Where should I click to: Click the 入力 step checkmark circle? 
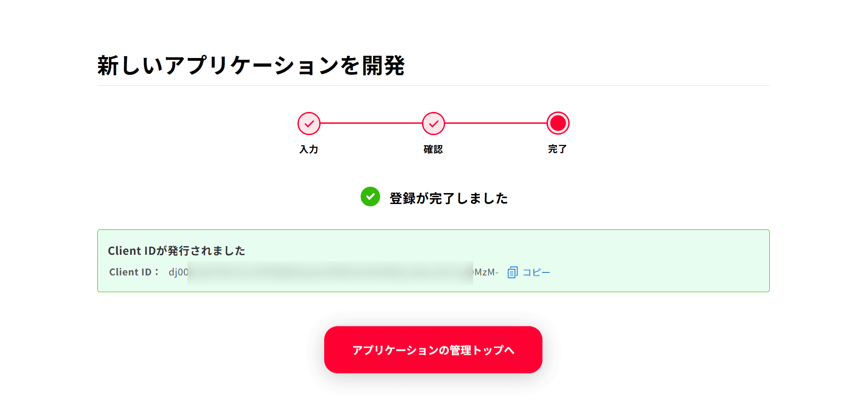(x=309, y=123)
